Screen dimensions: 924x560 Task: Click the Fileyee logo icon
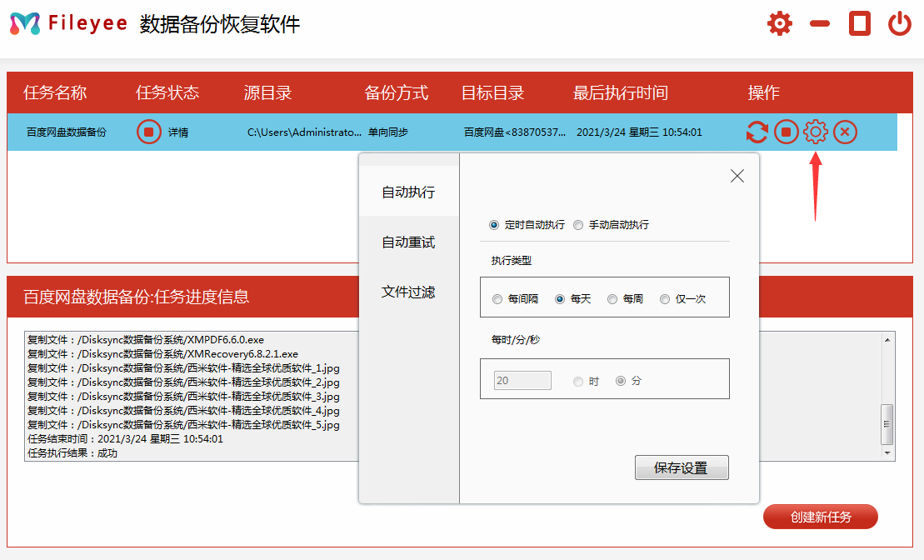24,24
